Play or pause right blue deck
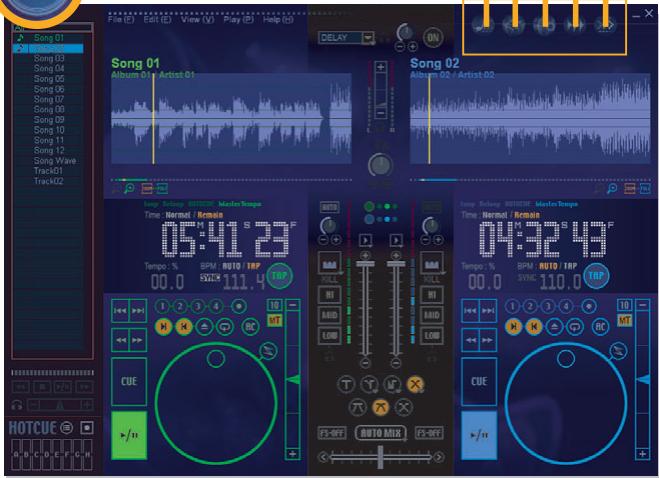This screenshot has height=478, width=659. point(479,435)
